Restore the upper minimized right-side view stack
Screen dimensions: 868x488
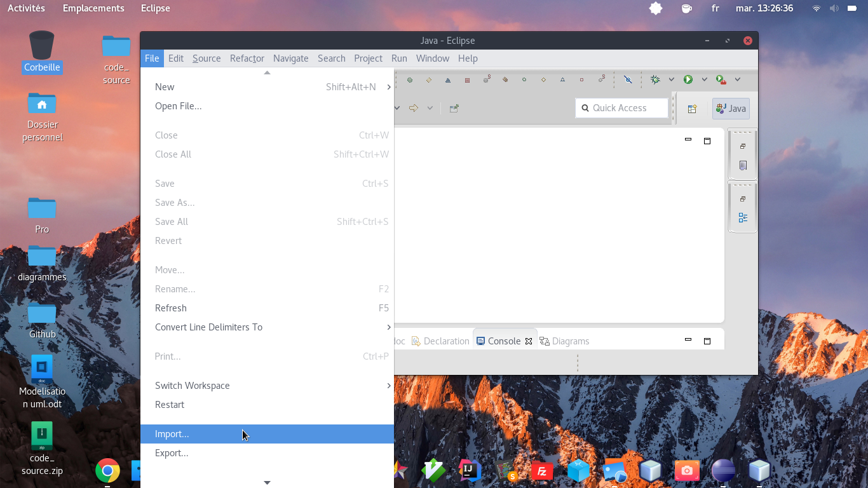[x=743, y=146]
